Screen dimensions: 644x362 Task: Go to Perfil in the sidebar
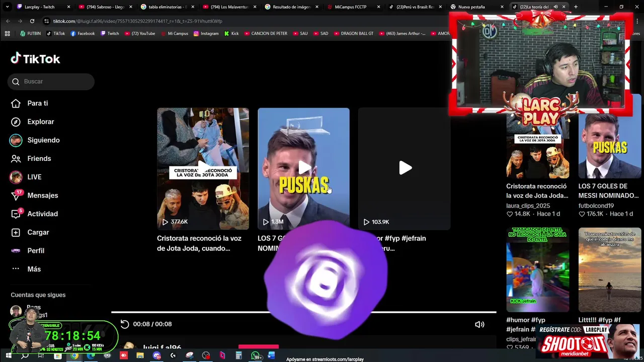click(28, 250)
